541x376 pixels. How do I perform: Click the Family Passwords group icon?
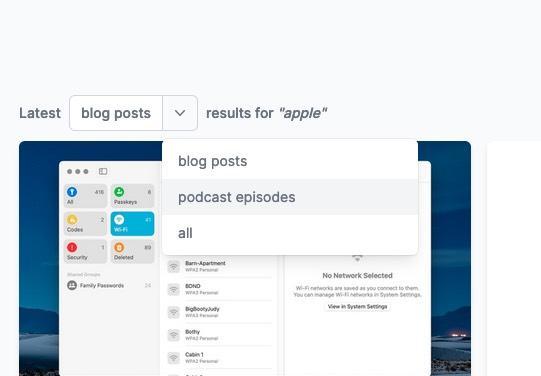pos(72,285)
